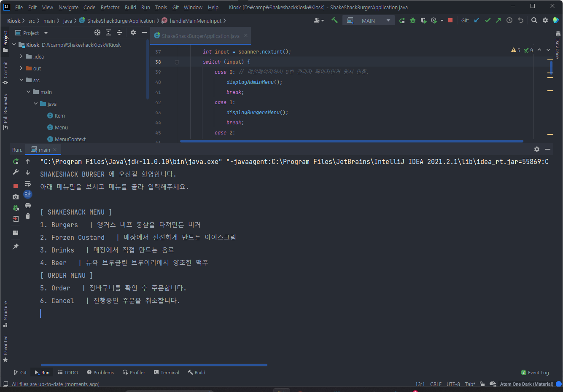Open MenuContext class in Project tree
Image resolution: width=563 pixels, height=392 pixels.
point(70,139)
